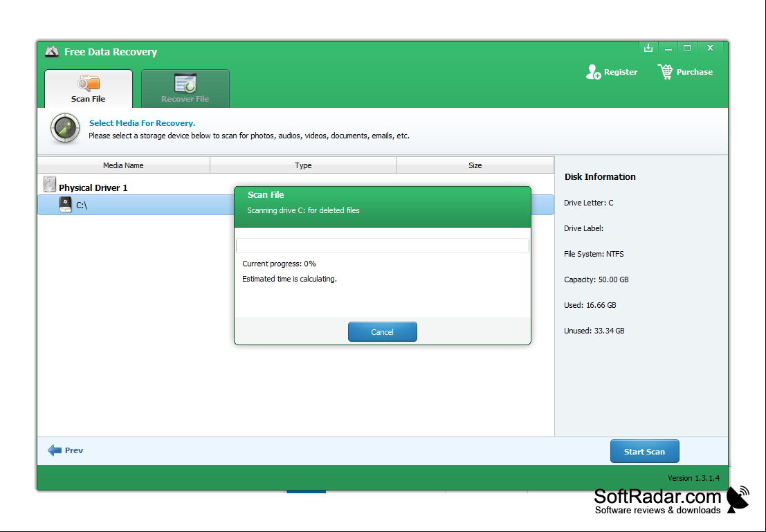The width and height of the screenshot is (766, 532).
Task: Click the 'Used: 16.66 GB' entry
Action: tap(590, 305)
